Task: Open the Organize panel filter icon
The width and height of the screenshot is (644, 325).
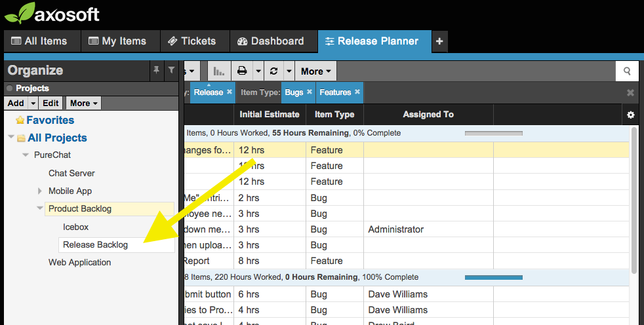Action: 172,70
